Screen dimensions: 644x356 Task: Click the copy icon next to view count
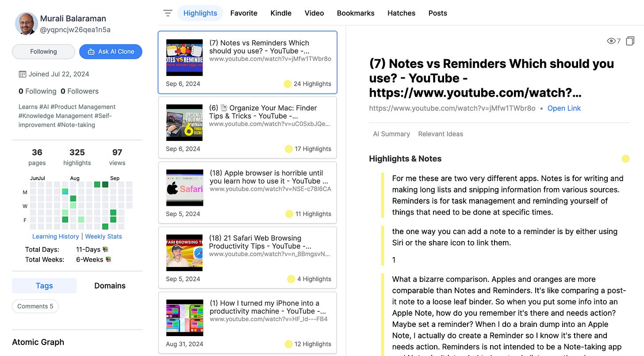[630, 41]
